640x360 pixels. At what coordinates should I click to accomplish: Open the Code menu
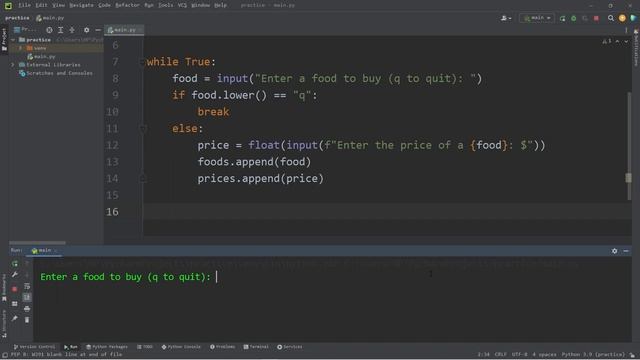coord(104,5)
